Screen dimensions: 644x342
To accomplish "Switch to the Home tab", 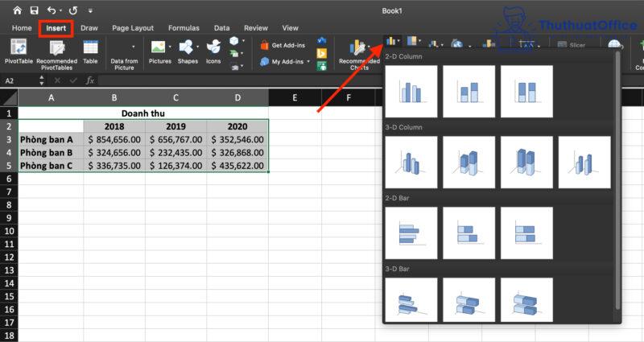I will tap(22, 28).
